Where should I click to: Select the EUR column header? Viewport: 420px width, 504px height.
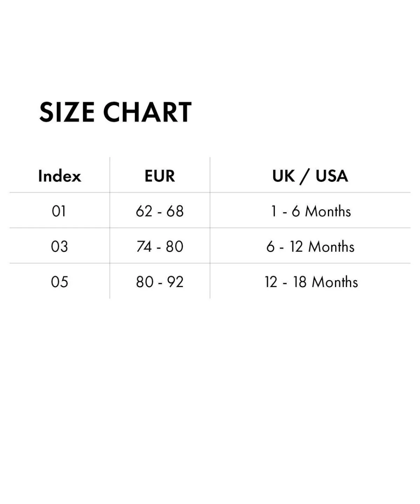tap(160, 176)
